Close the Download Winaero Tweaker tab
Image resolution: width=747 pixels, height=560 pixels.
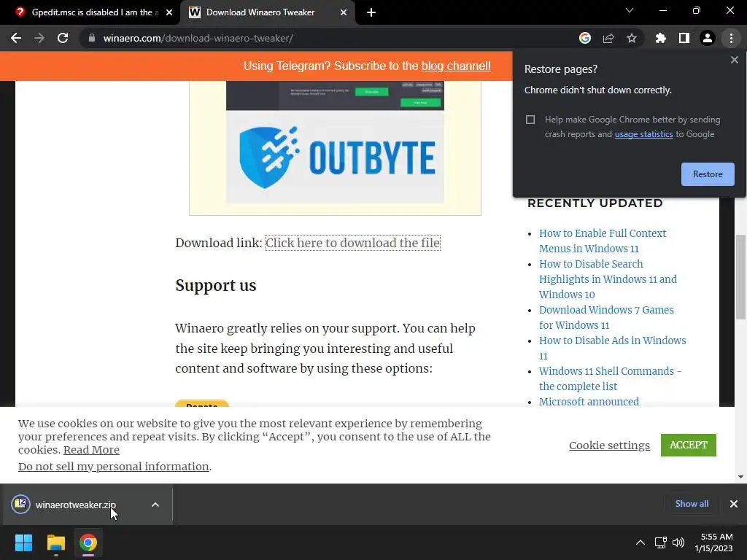(x=344, y=13)
